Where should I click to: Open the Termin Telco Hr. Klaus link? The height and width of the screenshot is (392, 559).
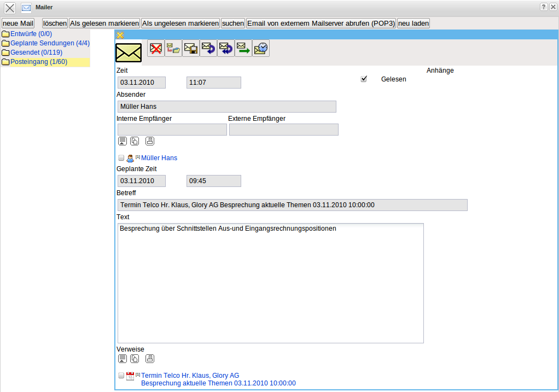click(190, 376)
